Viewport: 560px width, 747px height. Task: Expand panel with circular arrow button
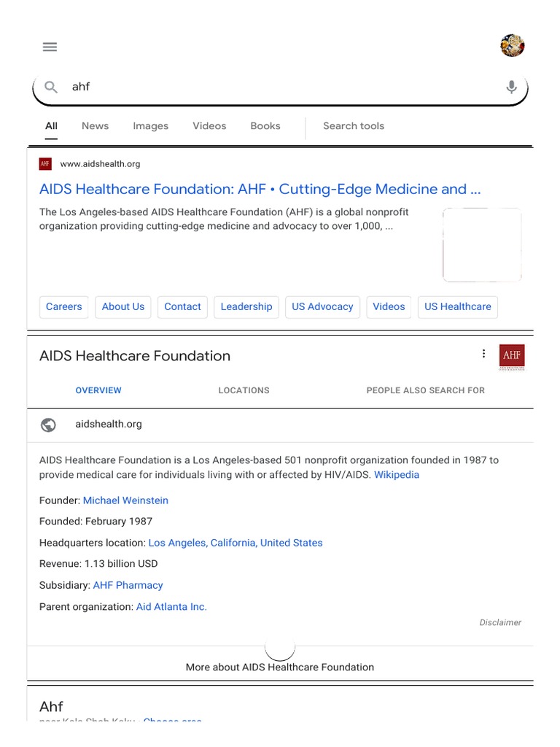(x=280, y=647)
